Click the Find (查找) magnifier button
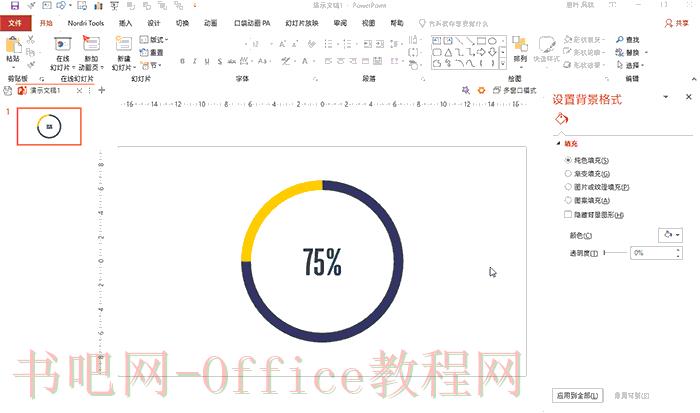Screen dimensions: 700x413 pos(628,40)
